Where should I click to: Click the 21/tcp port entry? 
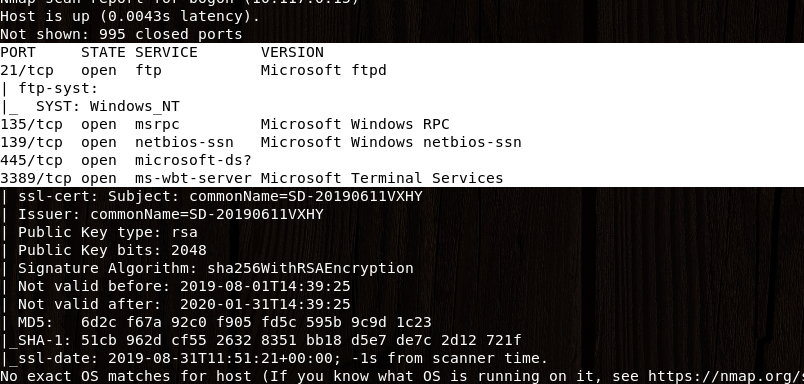193,70
